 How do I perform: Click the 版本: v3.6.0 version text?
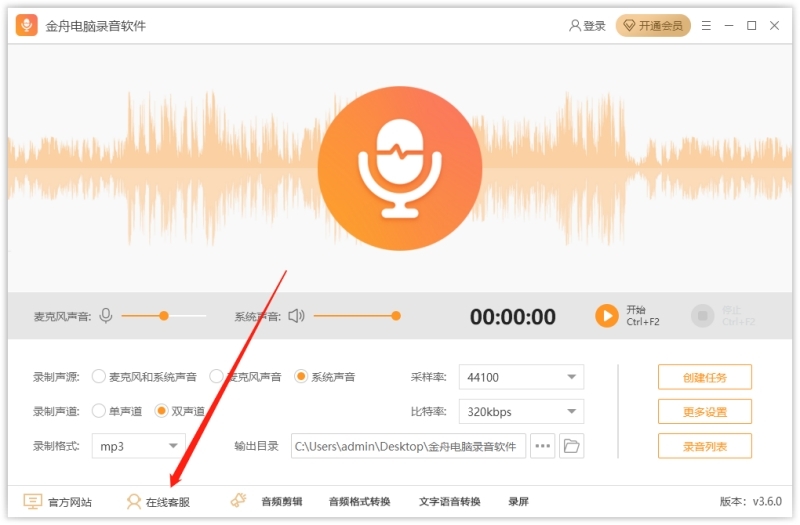(x=751, y=502)
